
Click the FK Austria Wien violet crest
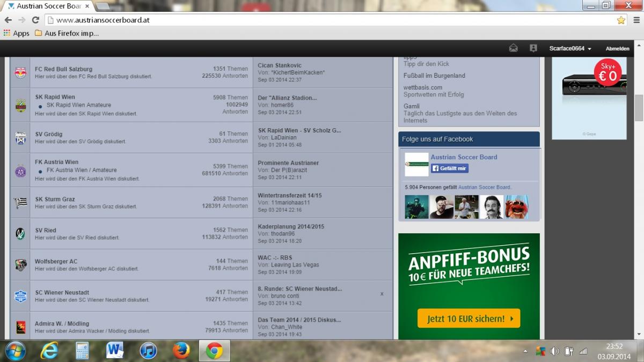point(20,171)
